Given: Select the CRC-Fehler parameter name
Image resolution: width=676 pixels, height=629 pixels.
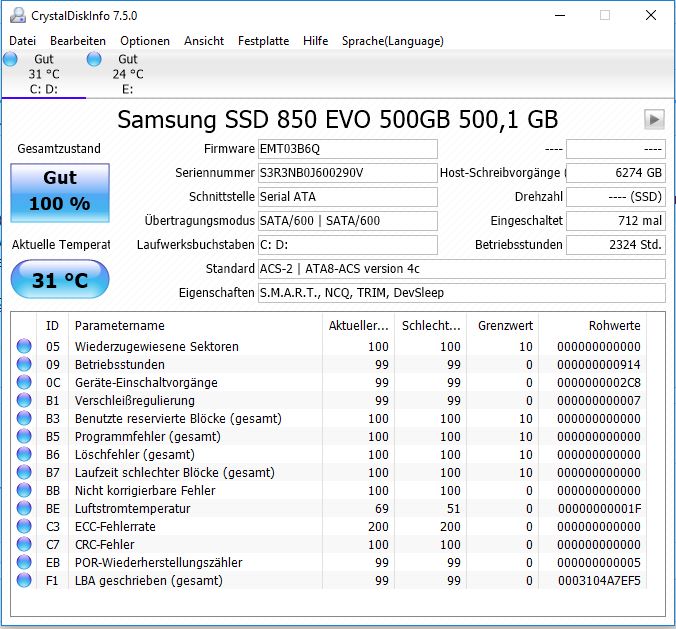Looking at the screenshot, I should click(x=104, y=545).
